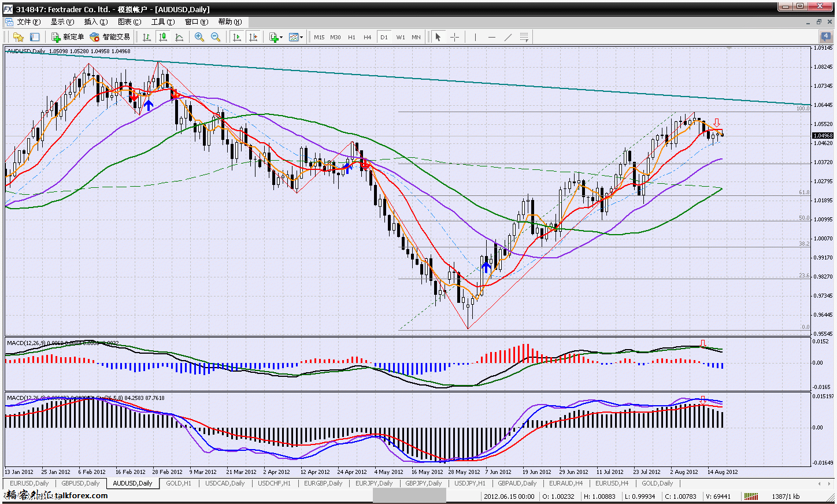Open the Window (窗口) menu
The width and height of the screenshot is (837, 504).
[x=196, y=22]
